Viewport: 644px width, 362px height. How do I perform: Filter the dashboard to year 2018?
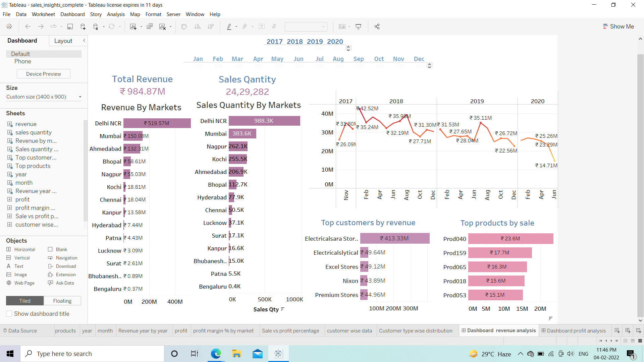[294, 42]
